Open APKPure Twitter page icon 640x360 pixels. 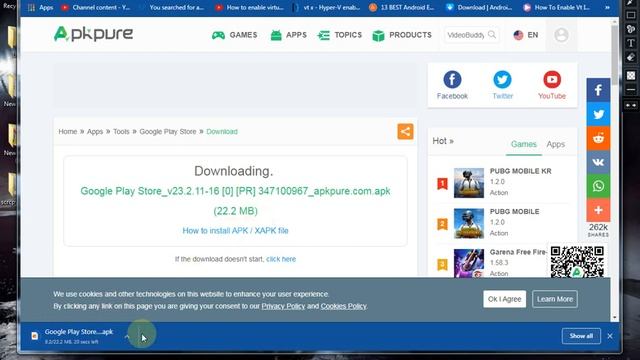(502, 80)
